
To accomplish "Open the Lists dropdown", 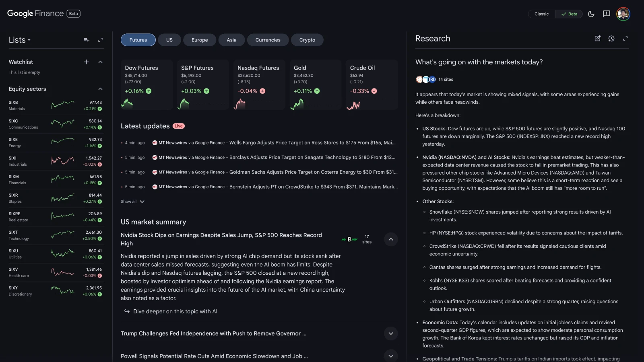I will pyautogui.click(x=20, y=40).
